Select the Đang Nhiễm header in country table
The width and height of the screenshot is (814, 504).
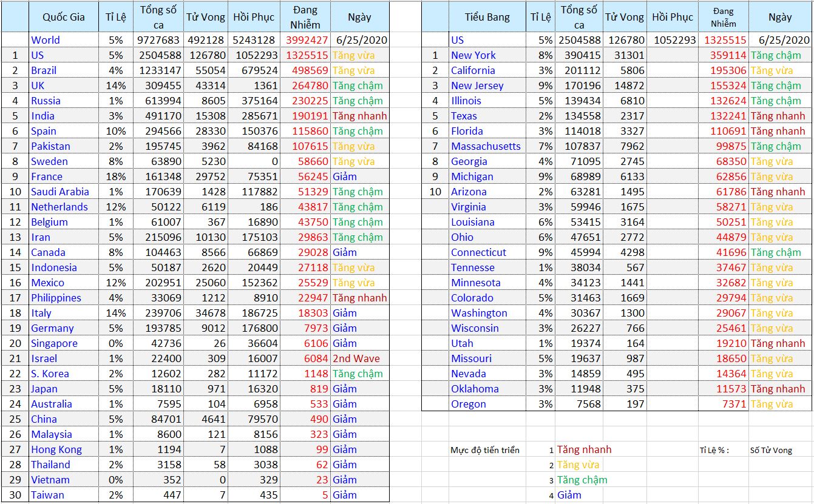pos(305,17)
